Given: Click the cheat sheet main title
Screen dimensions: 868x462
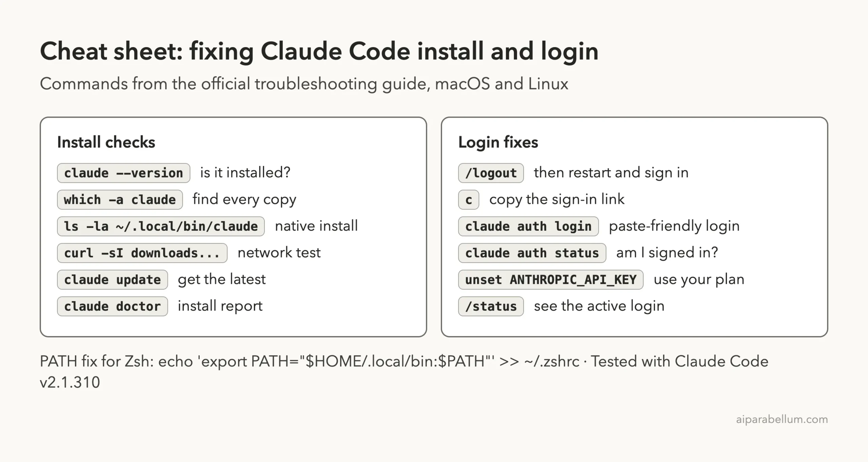Looking at the screenshot, I should [x=319, y=52].
